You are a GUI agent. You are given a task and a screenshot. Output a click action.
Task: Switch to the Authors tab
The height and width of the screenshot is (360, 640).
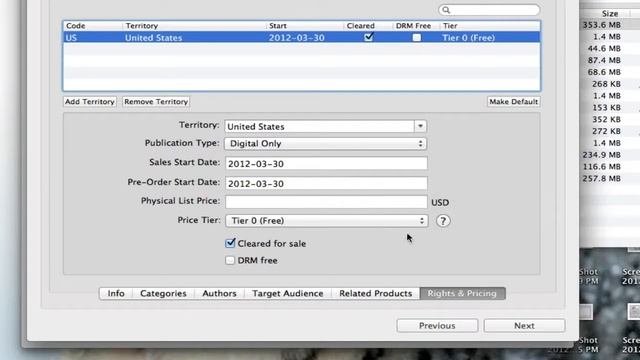tap(219, 293)
